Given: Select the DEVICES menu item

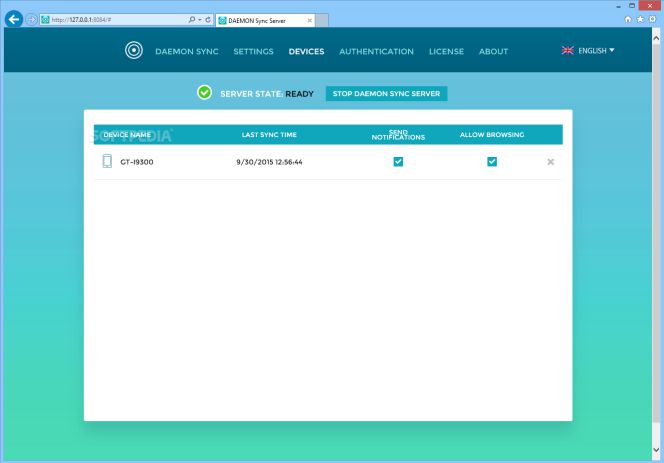Looking at the screenshot, I should 306,51.
